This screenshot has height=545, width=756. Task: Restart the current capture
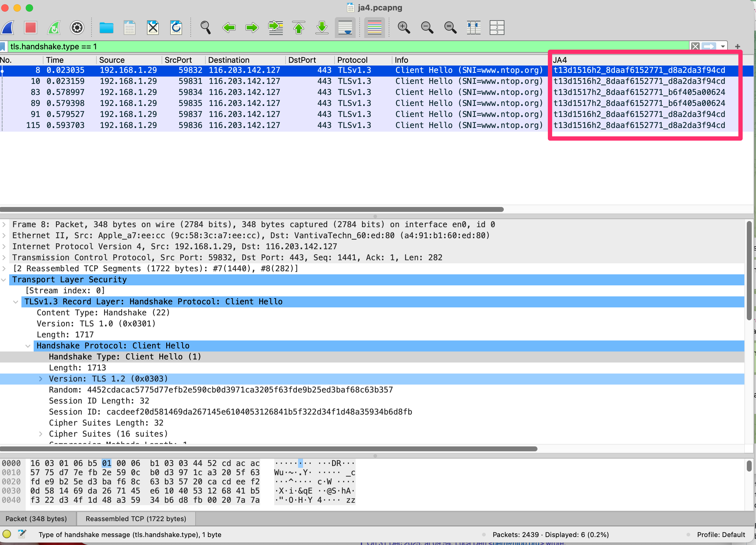54,27
